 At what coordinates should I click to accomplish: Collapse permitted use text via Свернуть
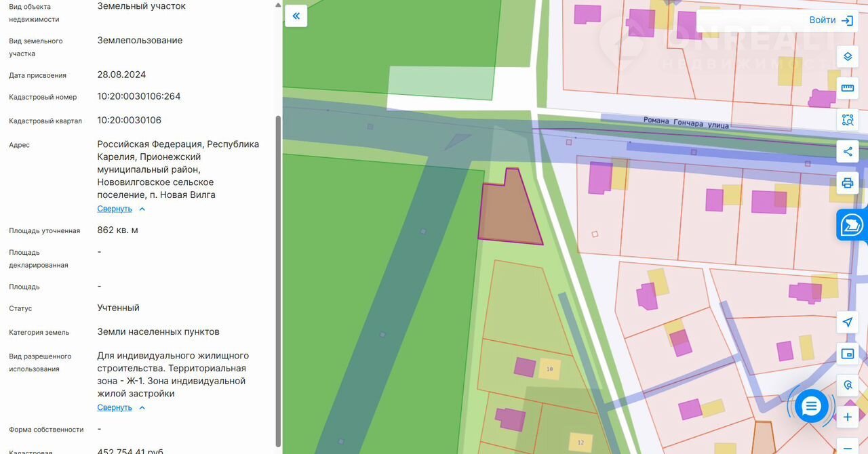click(x=115, y=407)
